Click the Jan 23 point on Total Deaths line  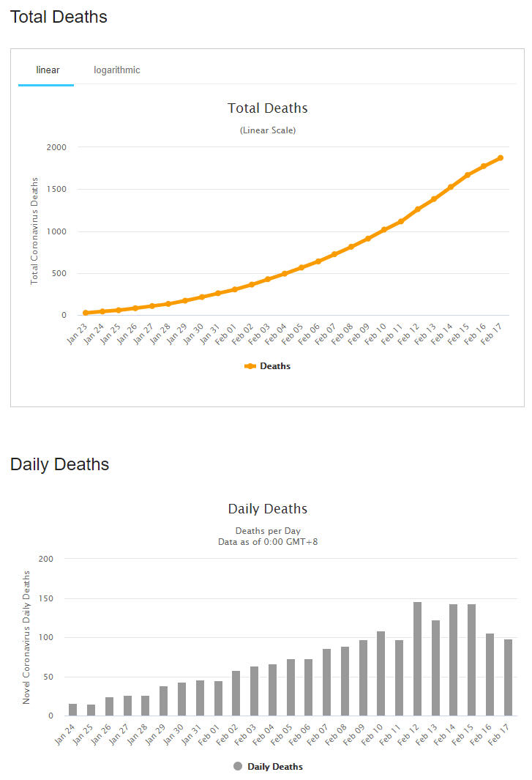86,313
